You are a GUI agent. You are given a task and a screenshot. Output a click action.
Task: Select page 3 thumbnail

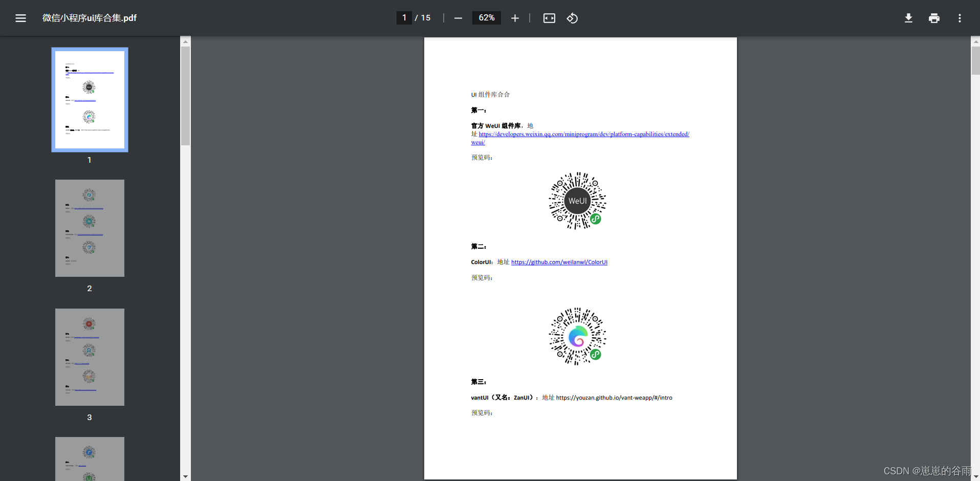point(90,357)
